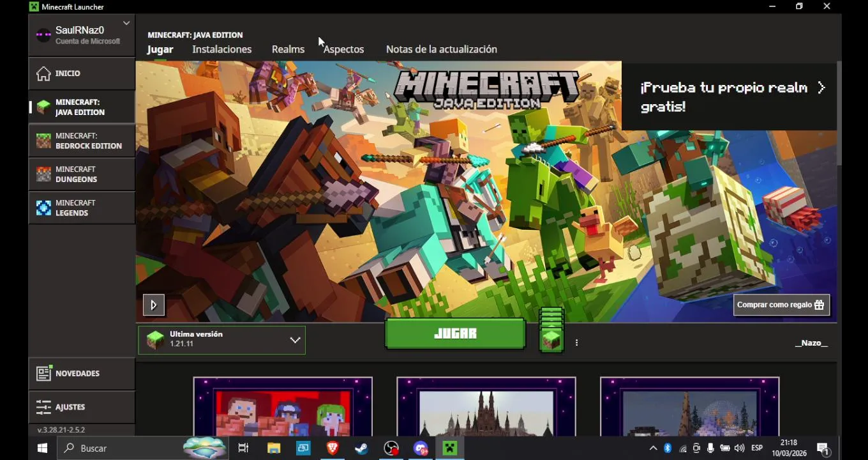This screenshot has width=868, height=460.
Task: Open the Brave browser taskbar icon
Action: click(x=333, y=448)
